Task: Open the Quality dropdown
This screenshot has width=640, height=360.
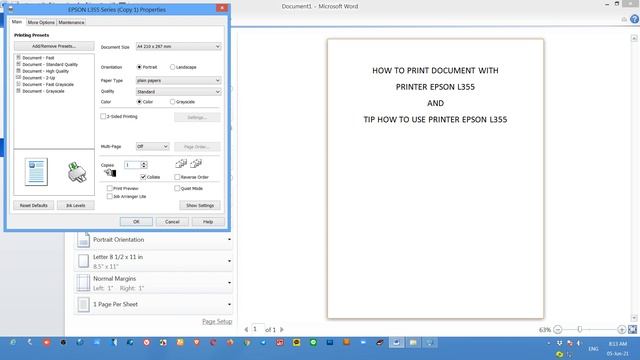Action: (178, 91)
